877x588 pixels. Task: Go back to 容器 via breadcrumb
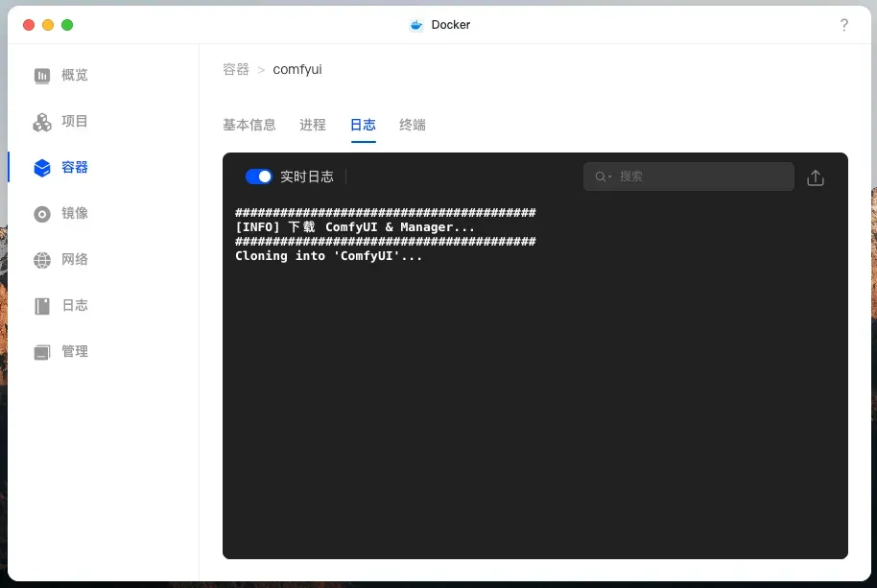tap(235, 69)
